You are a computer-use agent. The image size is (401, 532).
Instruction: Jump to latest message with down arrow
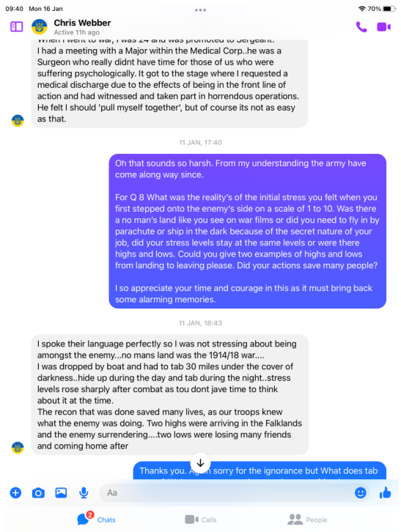(200, 463)
